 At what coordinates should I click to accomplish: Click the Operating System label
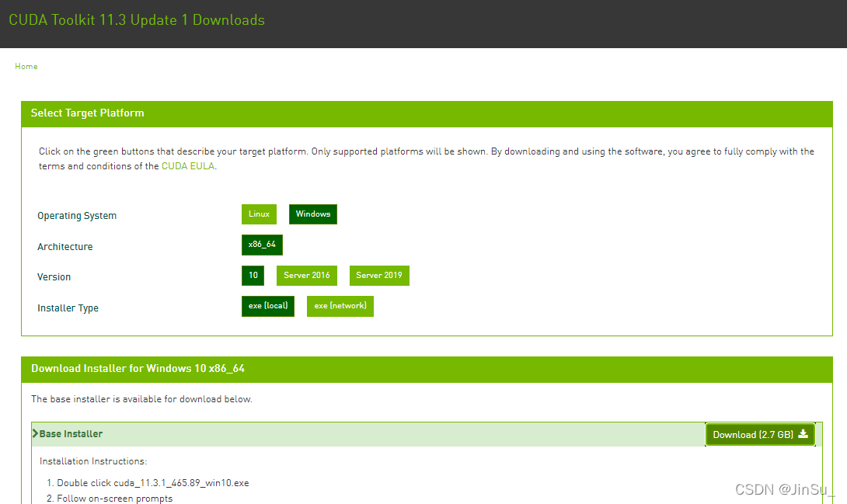[x=77, y=215]
